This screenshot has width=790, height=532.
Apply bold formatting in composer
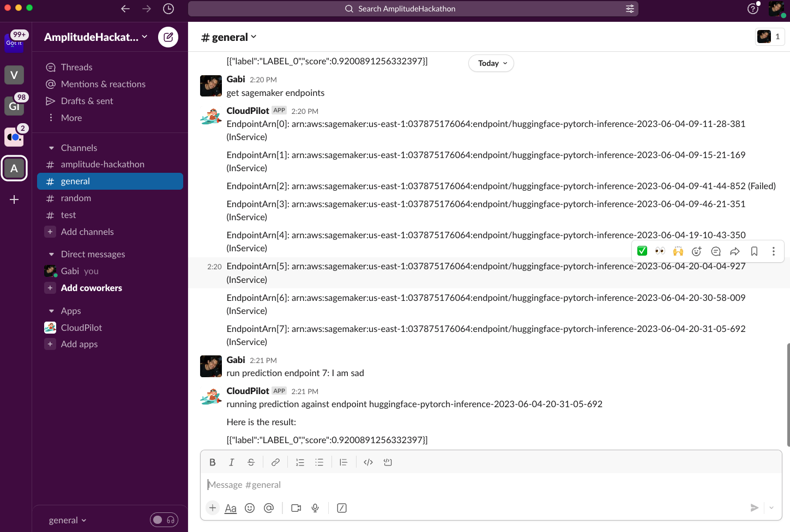[213, 462]
